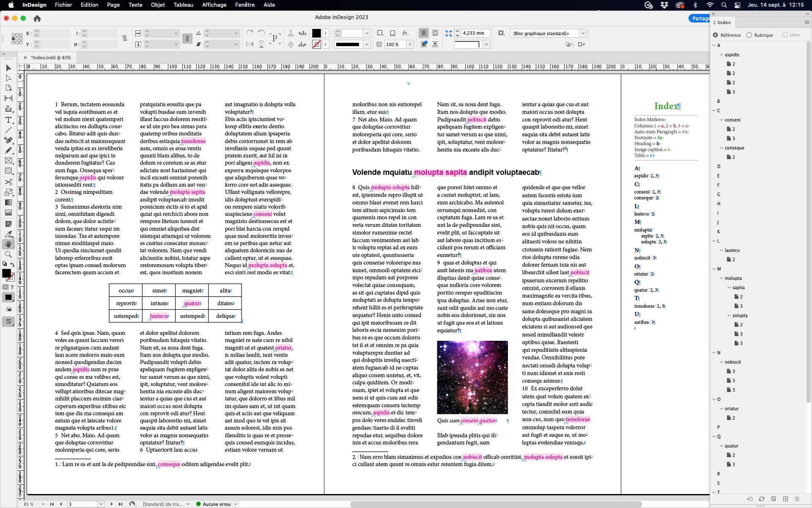Image resolution: width=812 pixels, height=508 pixels.
Task: Click the page number field
Action: pyautogui.click(x=82, y=504)
